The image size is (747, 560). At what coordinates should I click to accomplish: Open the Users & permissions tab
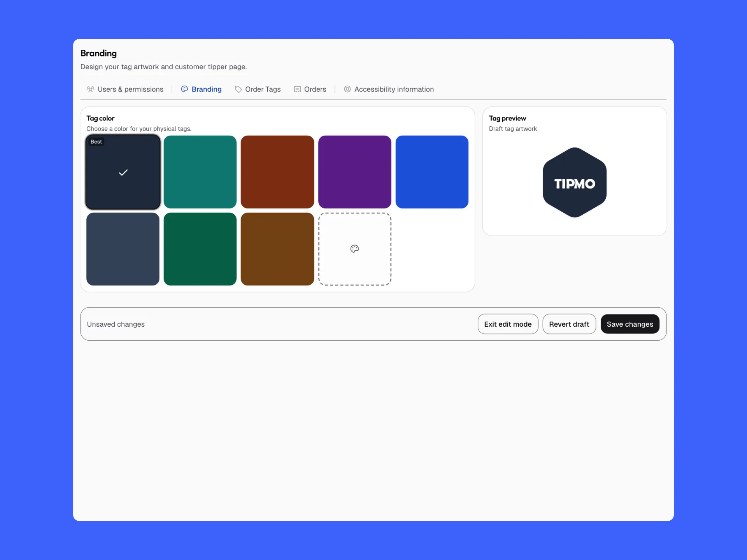(x=125, y=89)
